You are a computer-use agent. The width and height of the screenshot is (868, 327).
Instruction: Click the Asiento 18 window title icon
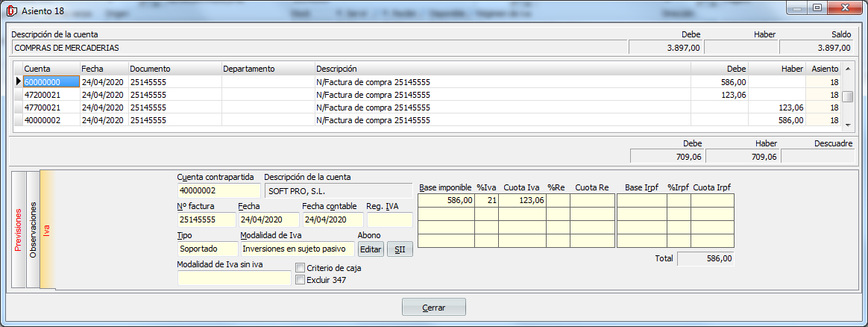point(10,10)
